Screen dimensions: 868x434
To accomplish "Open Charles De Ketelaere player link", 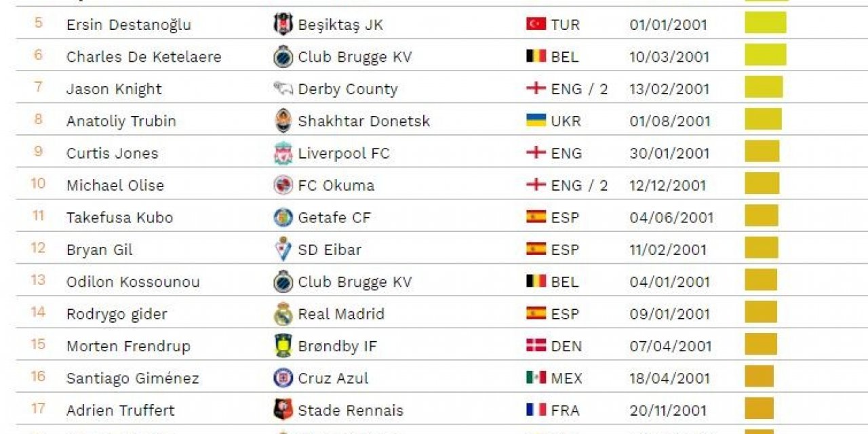I will pyautogui.click(x=144, y=56).
